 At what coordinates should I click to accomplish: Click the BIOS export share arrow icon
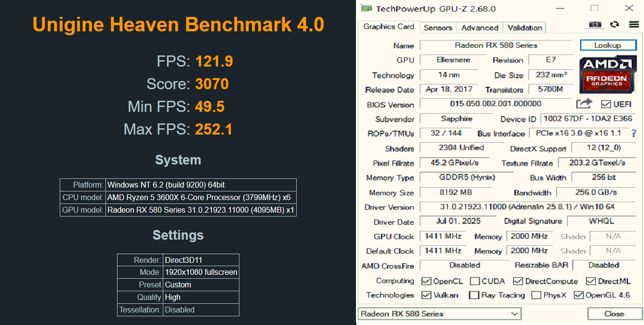tap(584, 103)
